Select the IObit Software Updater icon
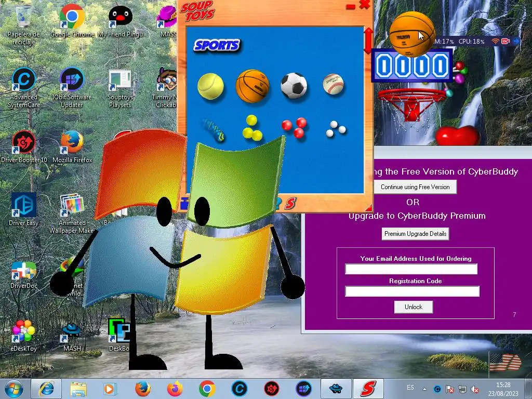 pyautogui.click(x=72, y=87)
